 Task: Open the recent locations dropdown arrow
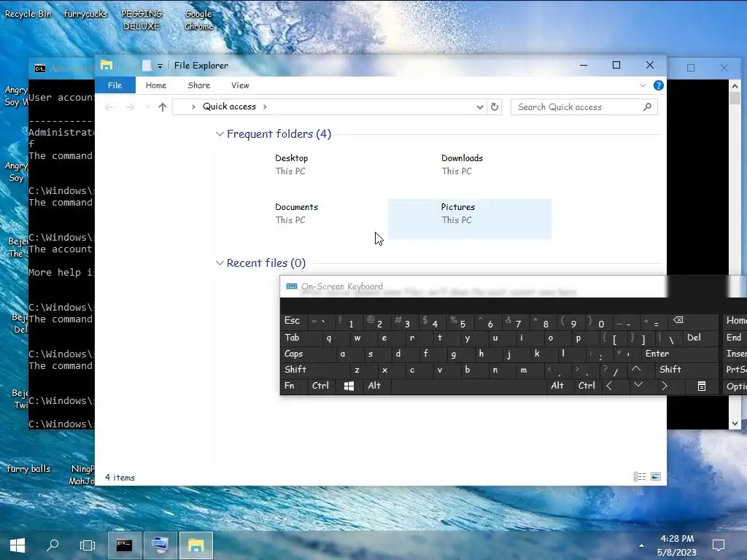click(x=147, y=106)
